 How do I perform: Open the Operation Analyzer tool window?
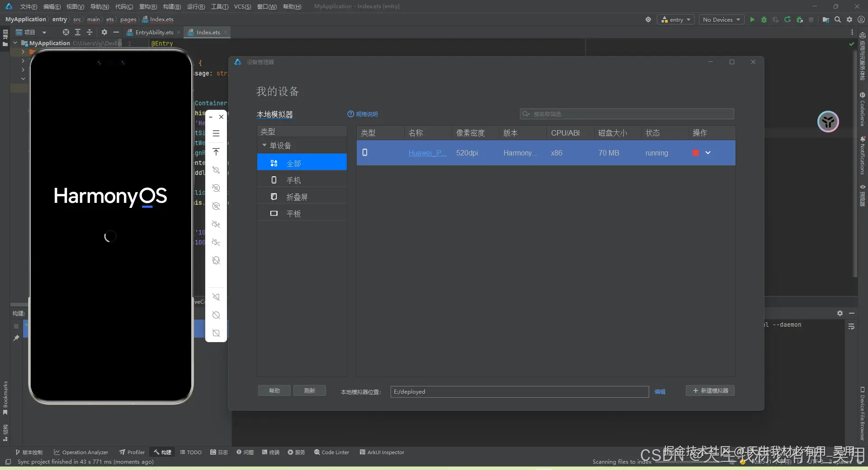[81, 452]
